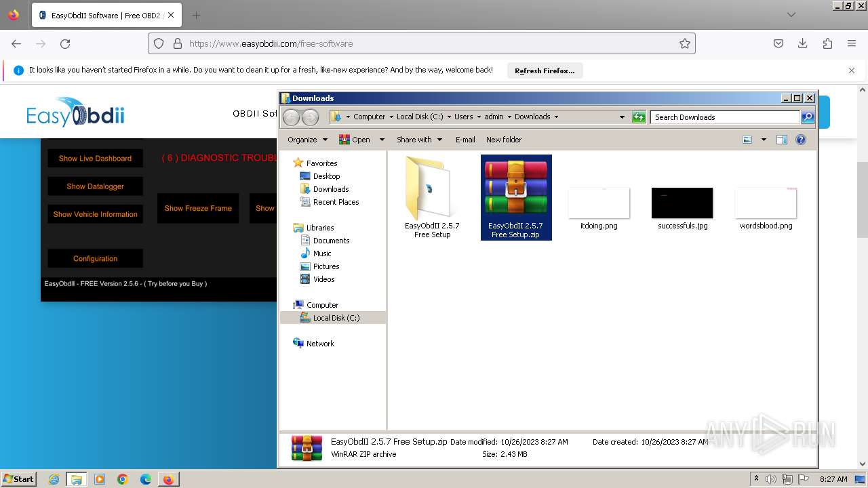Click the Open button in Explorer toolbar
The image size is (868, 488).
point(355,140)
